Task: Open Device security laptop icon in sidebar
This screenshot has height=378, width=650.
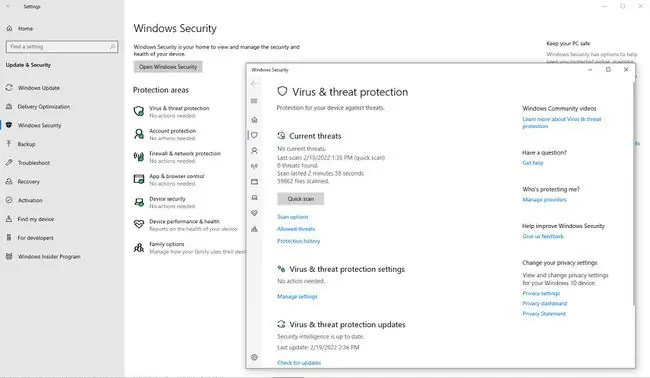Action: [x=254, y=197]
